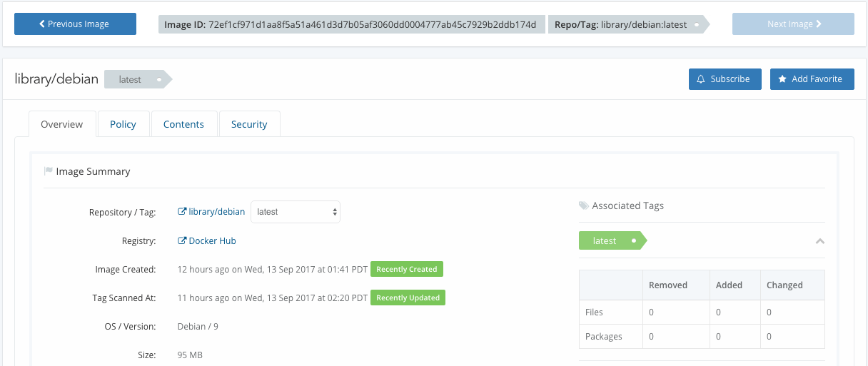Click the star icon on Add Favorite
This screenshot has height=366, width=868.
782,79
